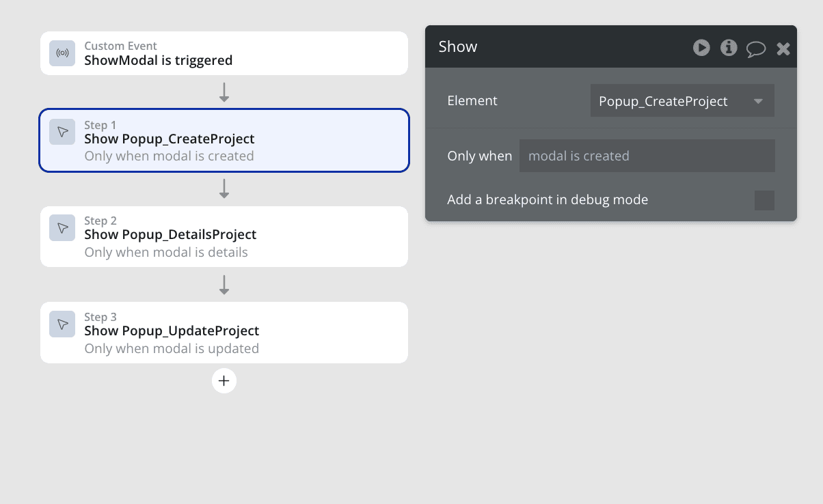Click 'Only when modal is details' text
The image size is (823, 504).
[x=166, y=252]
